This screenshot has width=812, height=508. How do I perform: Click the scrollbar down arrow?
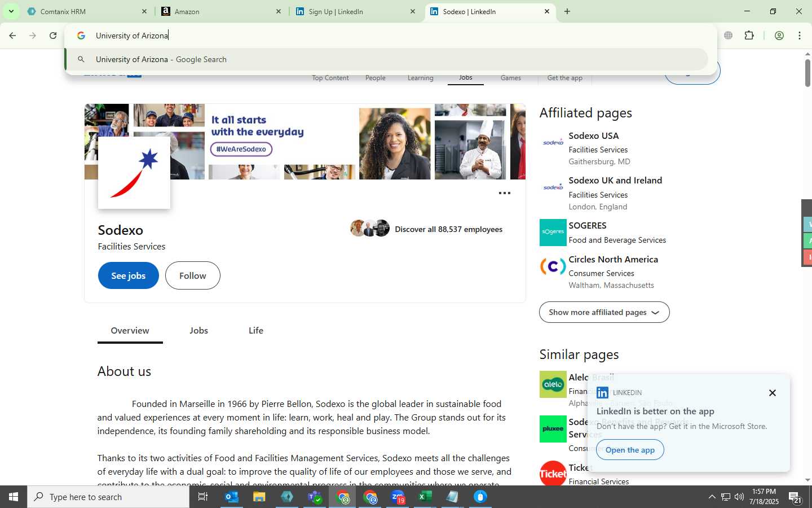(x=807, y=480)
